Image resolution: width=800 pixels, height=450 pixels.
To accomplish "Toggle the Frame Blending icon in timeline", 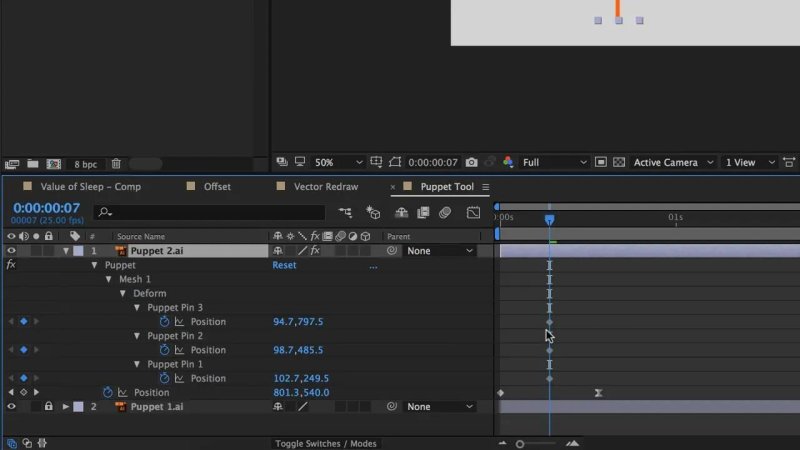I will pyautogui.click(x=423, y=212).
